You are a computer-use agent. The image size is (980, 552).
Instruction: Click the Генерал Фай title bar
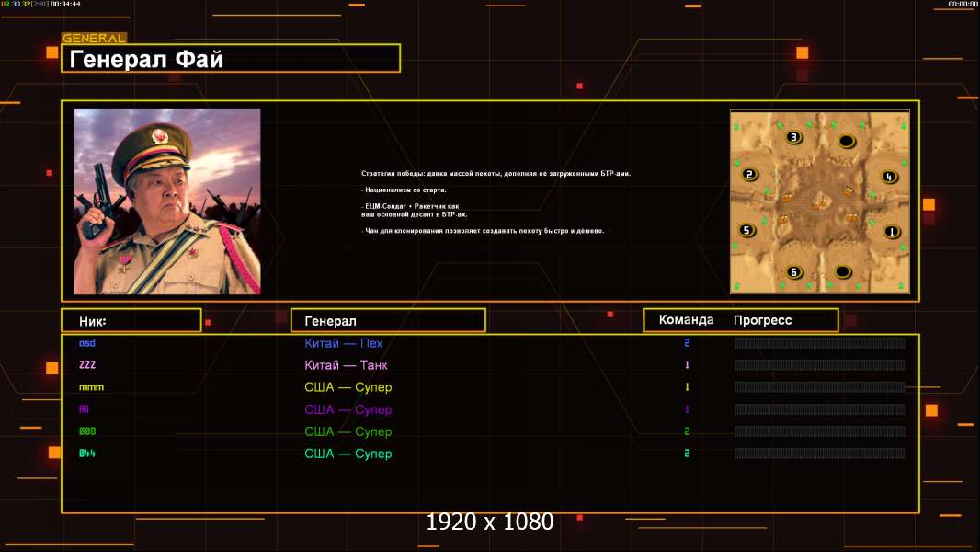231,58
